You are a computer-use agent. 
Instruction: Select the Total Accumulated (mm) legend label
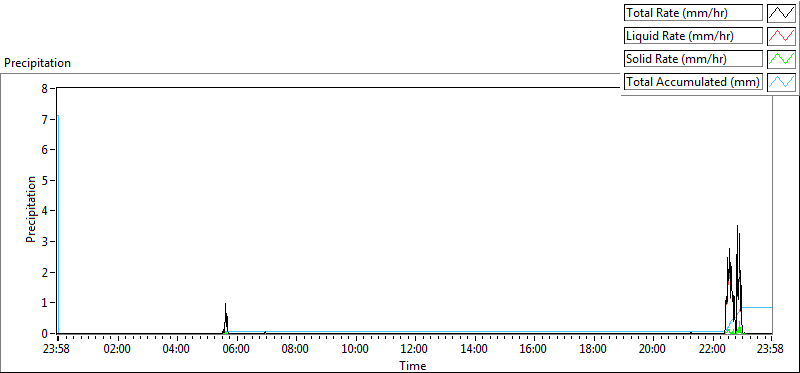coord(693,82)
